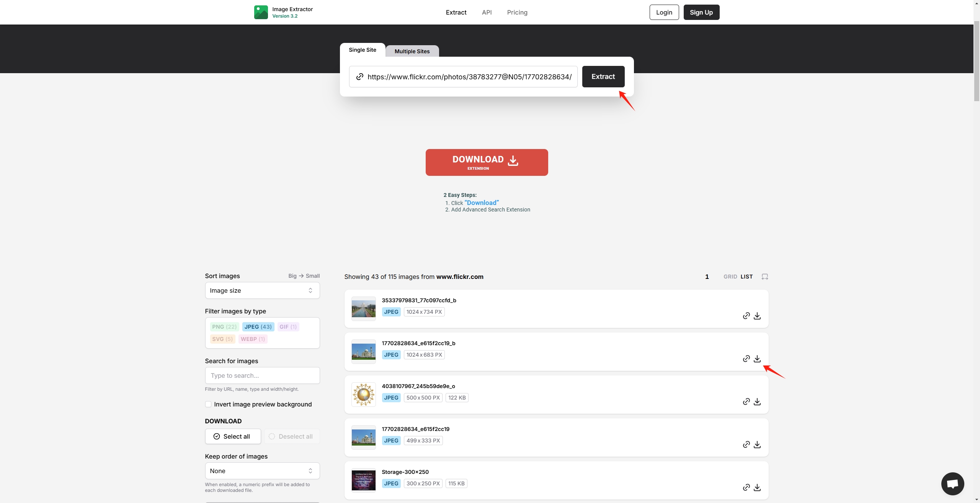Image resolution: width=980 pixels, height=503 pixels.
Task: Click the grid view toggle icon
Action: [x=730, y=277]
